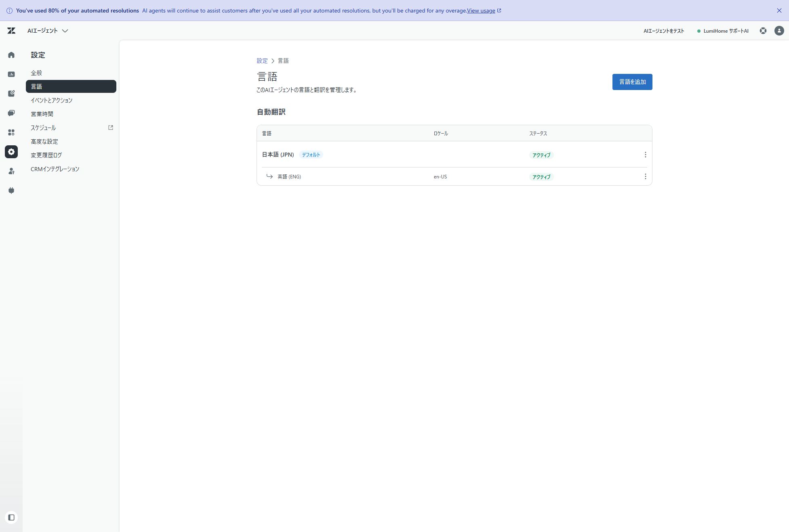Open the team members icon in rail

[11, 171]
